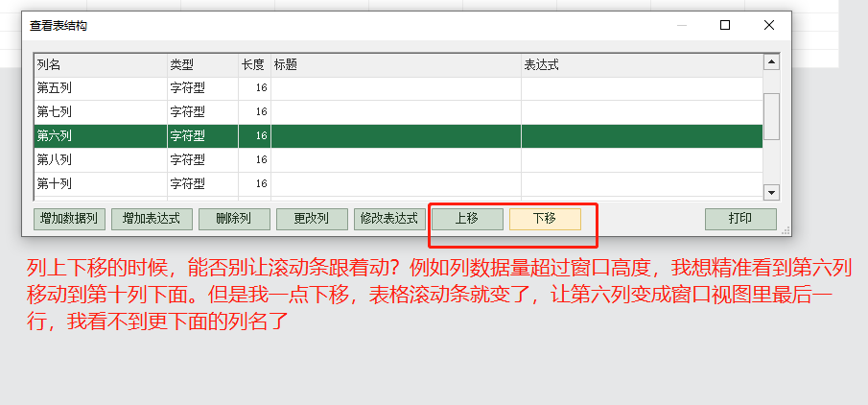The width and height of the screenshot is (868, 405).
Task: Click the 修改表达式 button
Action: [389, 219]
